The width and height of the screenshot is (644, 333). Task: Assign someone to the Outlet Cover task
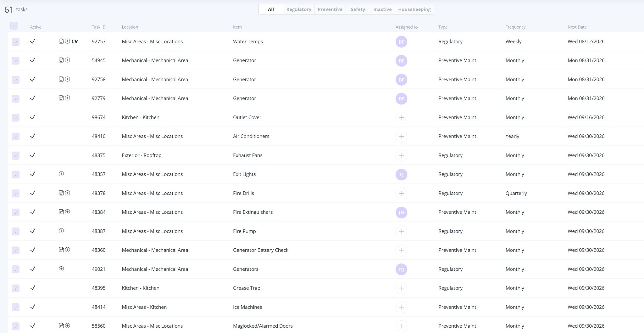[x=401, y=117]
